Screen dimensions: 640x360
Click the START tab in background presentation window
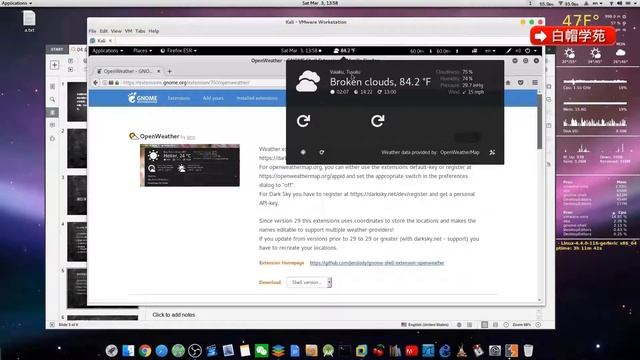click(x=57, y=49)
